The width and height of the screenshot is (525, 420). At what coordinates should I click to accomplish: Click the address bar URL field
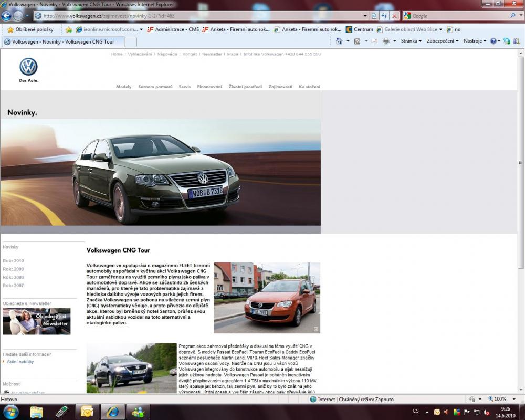(202, 16)
